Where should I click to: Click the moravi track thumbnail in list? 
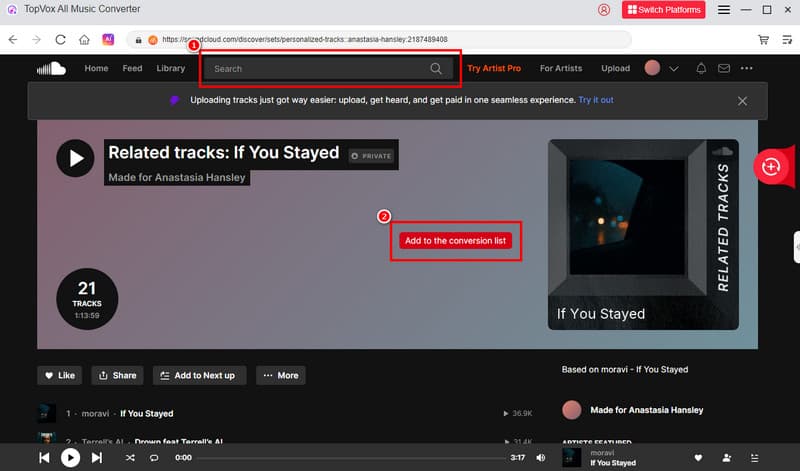tap(47, 413)
